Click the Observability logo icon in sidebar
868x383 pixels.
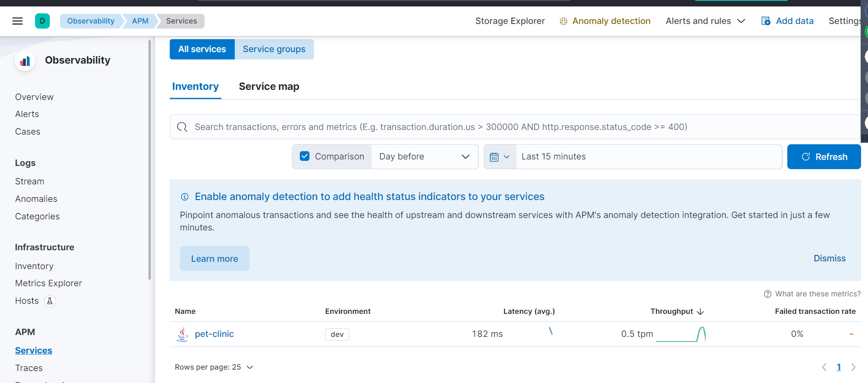pos(25,61)
